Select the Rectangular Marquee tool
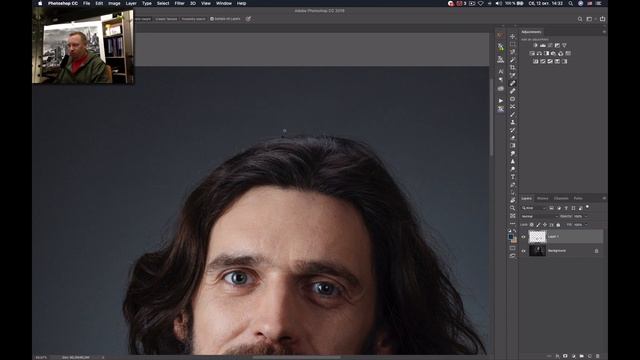Image resolution: width=640 pixels, height=360 pixels. click(x=513, y=44)
